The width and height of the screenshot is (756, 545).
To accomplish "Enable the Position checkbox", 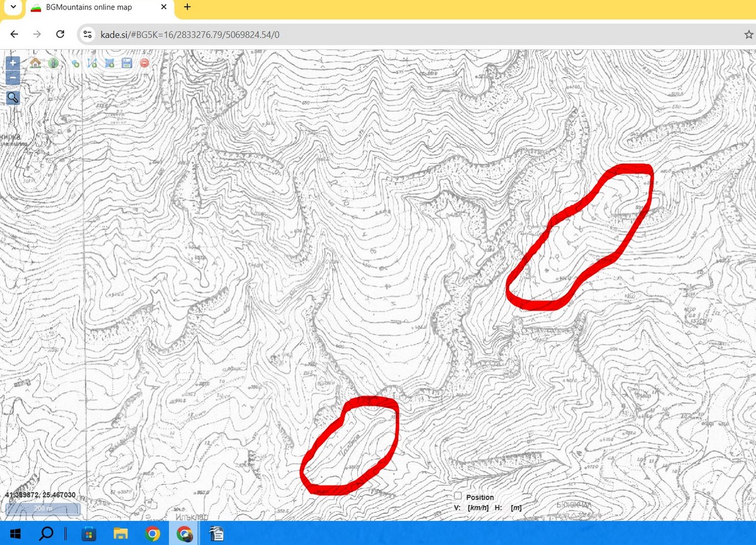I will click(458, 496).
